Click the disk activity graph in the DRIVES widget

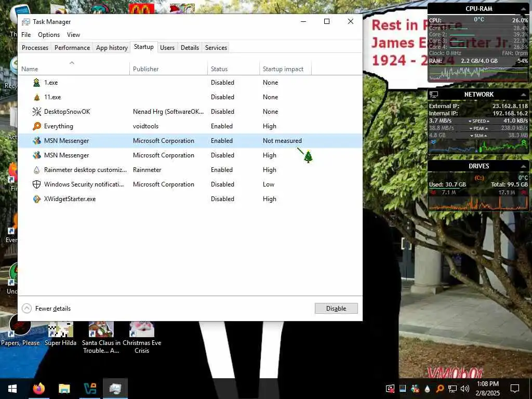478,203
